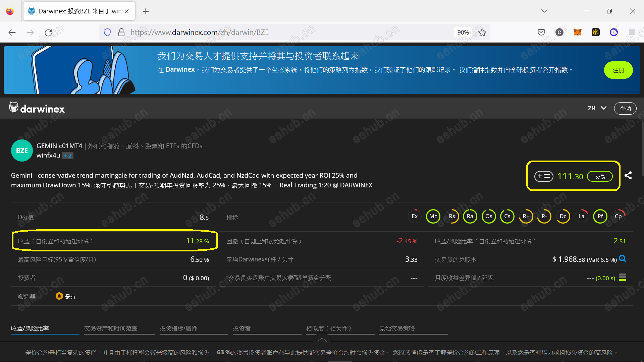Click the Dc indicator circle
Viewport: 644px width, 362px height.
pos(563,217)
